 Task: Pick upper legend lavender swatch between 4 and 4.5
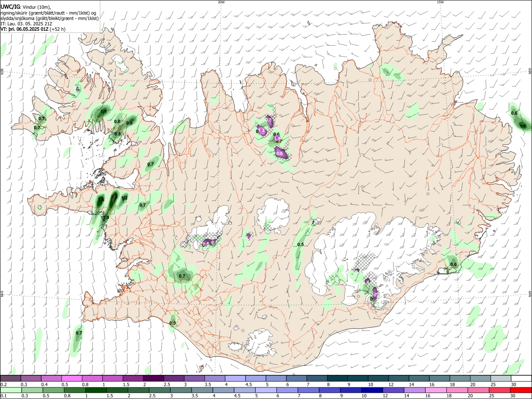235,378
